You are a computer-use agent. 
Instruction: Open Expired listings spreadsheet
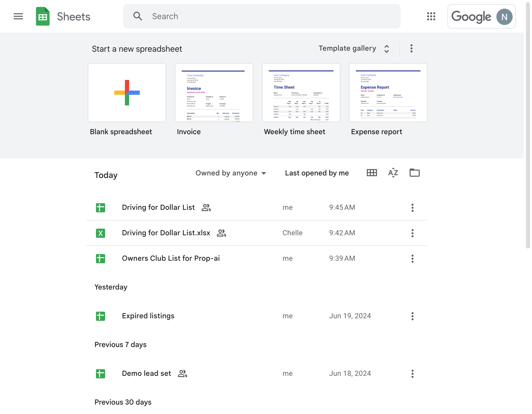click(x=257, y=316)
